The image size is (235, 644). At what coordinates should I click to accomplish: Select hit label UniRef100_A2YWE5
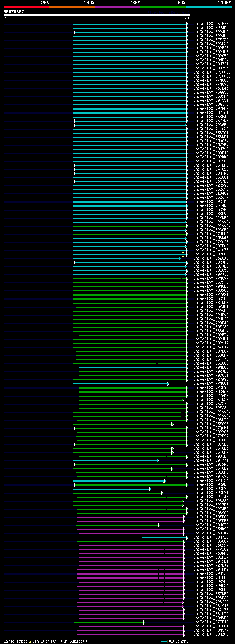[x=211, y=218]
